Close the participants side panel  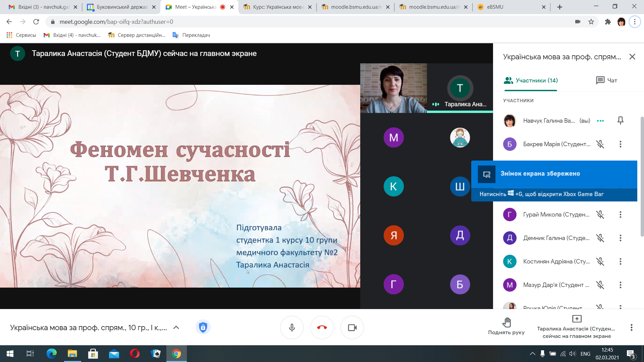coord(632,57)
